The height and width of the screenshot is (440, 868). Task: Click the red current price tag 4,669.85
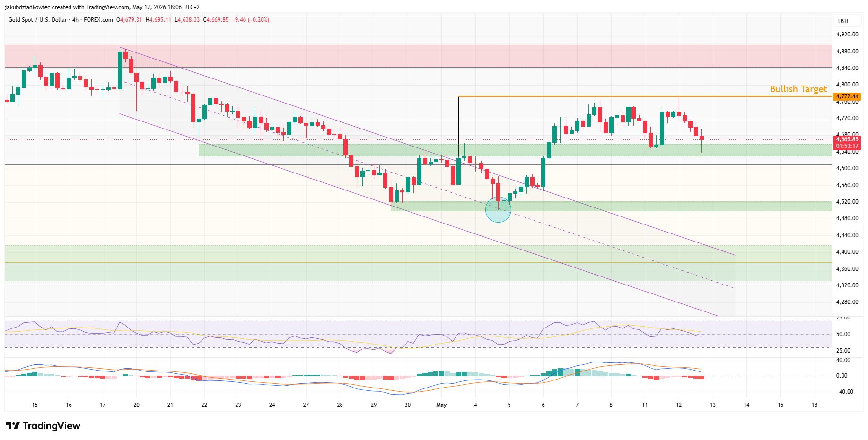[847, 139]
